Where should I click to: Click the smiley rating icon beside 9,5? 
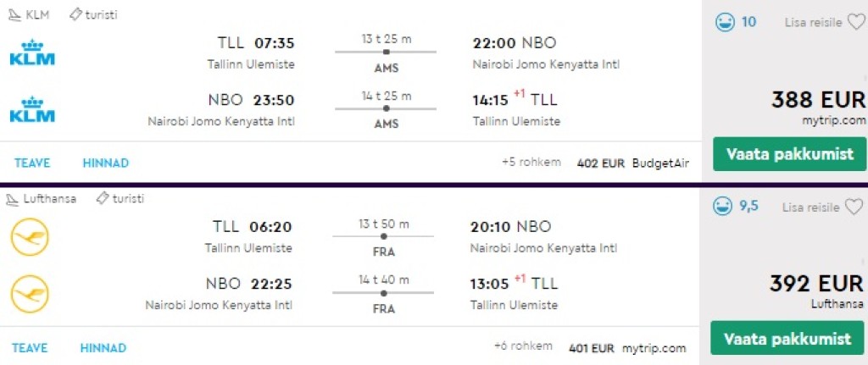tap(723, 207)
